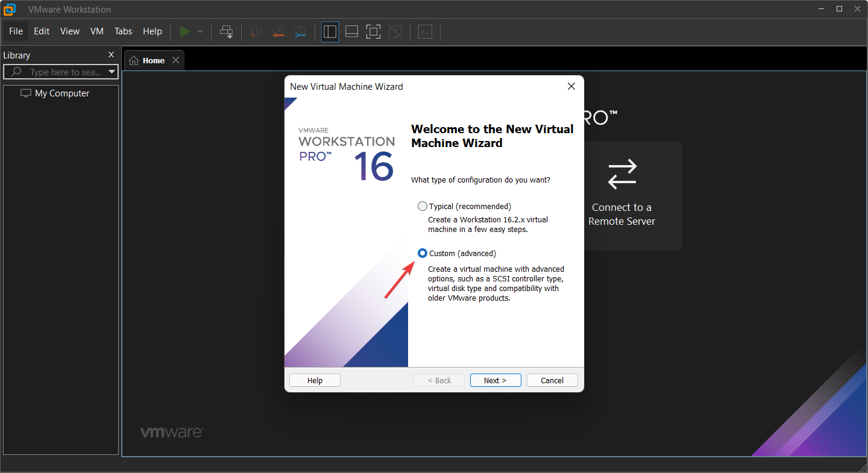Select Typical (recommended) radio button
This screenshot has height=473, width=868.
pos(423,206)
